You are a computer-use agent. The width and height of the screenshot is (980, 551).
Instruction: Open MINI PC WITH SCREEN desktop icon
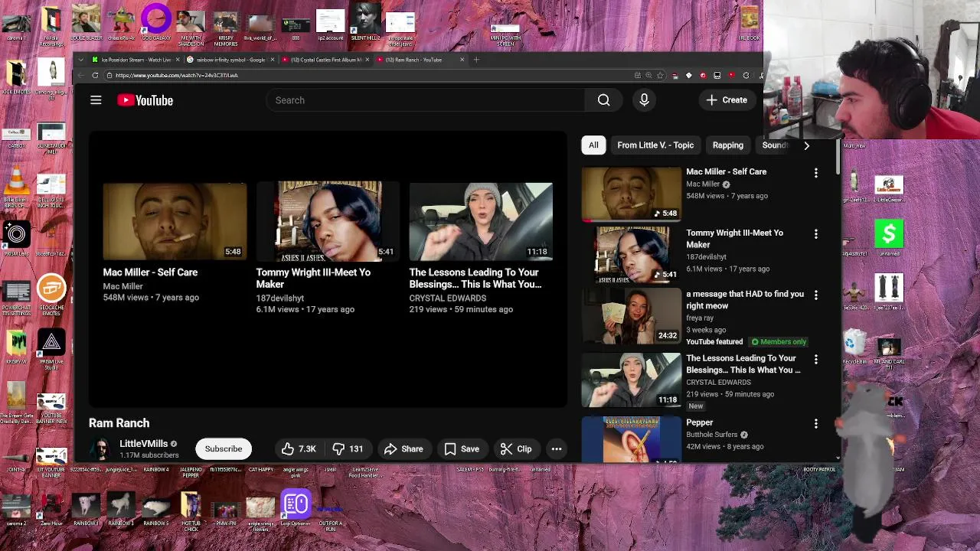coord(505,36)
